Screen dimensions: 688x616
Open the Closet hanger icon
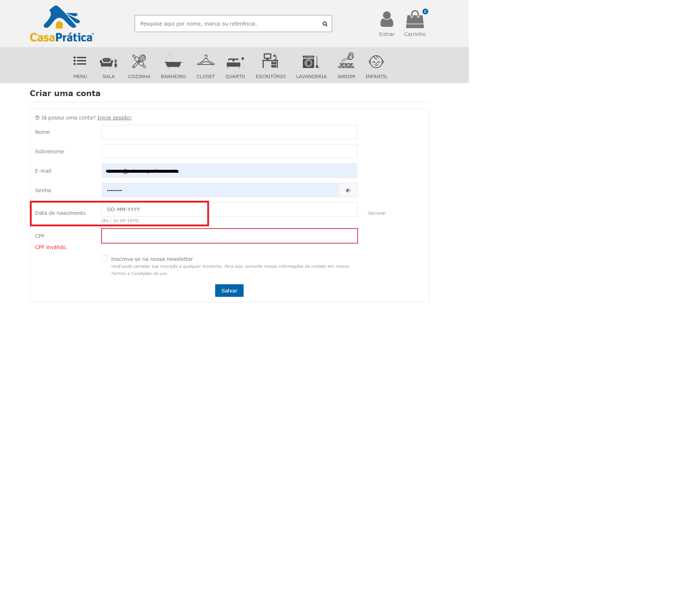pyautogui.click(x=205, y=60)
